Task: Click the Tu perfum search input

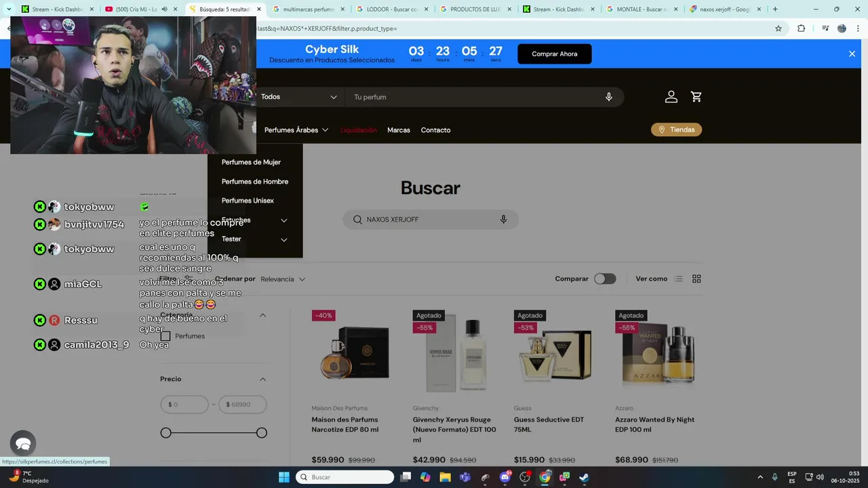Action: coord(475,97)
